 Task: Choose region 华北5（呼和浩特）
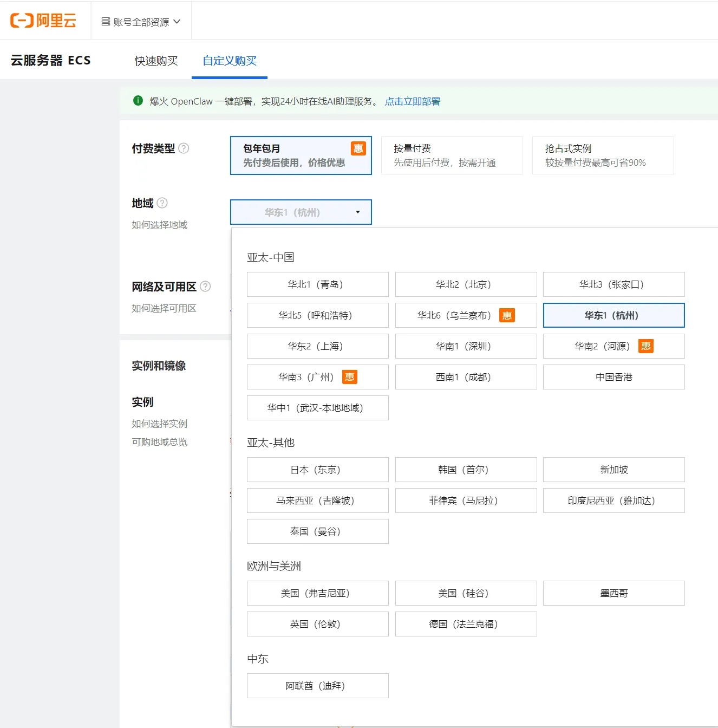[x=318, y=315]
